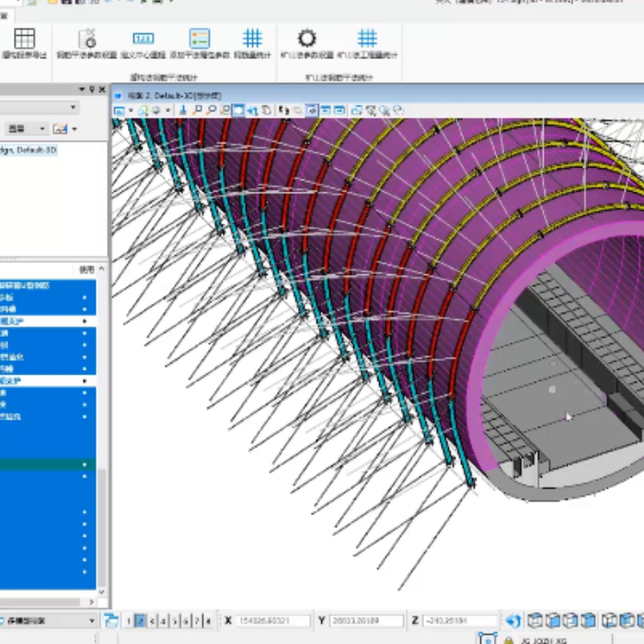
Task: Open the left panel's title bar dropdown arrow
Action: coord(82,89)
